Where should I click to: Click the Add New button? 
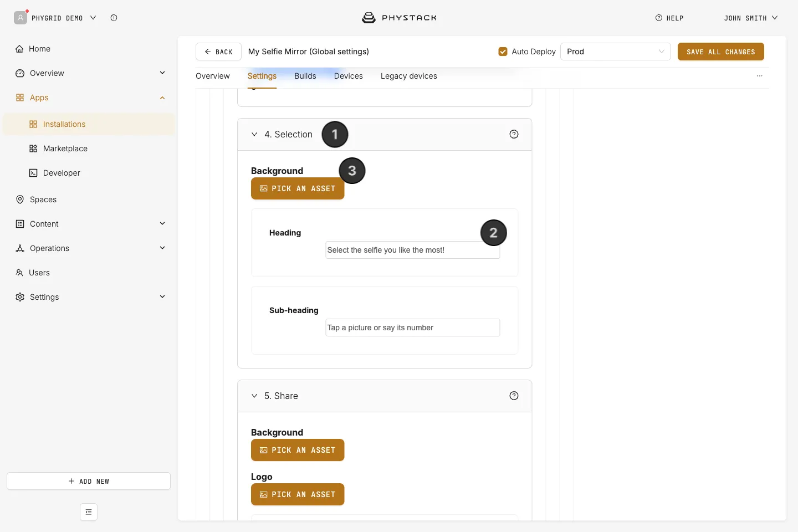click(x=89, y=481)
